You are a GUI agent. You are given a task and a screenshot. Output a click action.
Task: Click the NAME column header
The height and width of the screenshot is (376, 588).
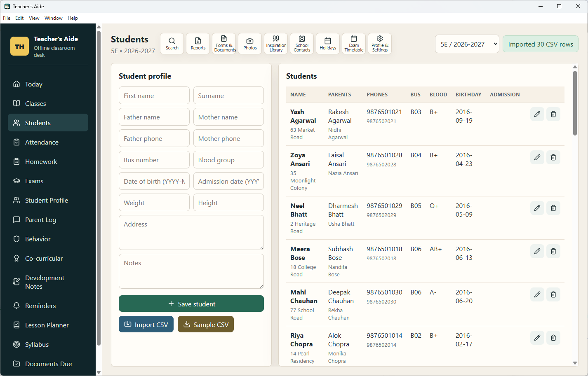coord(298,94)
